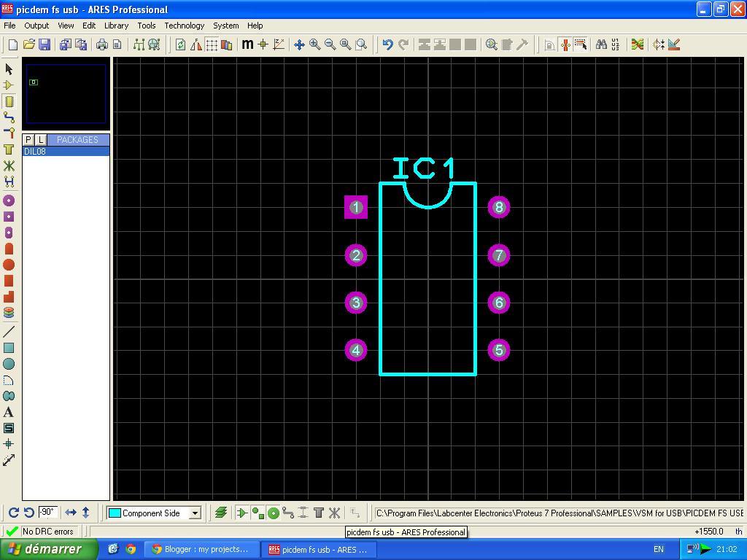Select the Via placement tool
This screenshot has width=747, height=560.
(x=9, y=133)
